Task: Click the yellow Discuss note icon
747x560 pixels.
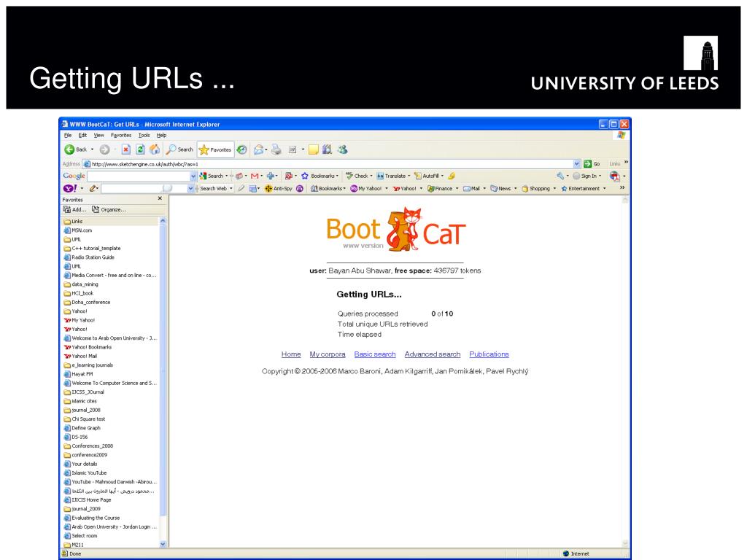Action: 314,149
